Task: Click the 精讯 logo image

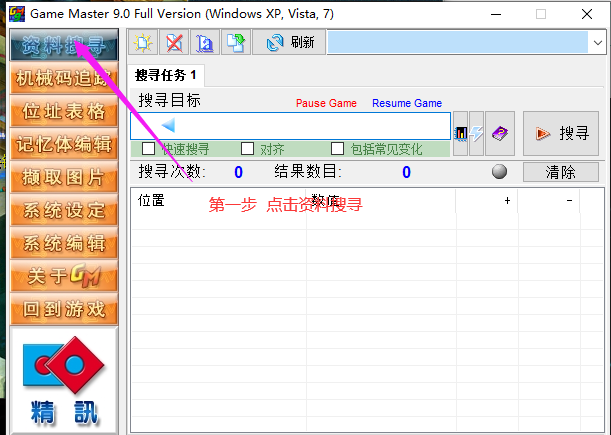Action: [x=64, y=380]
